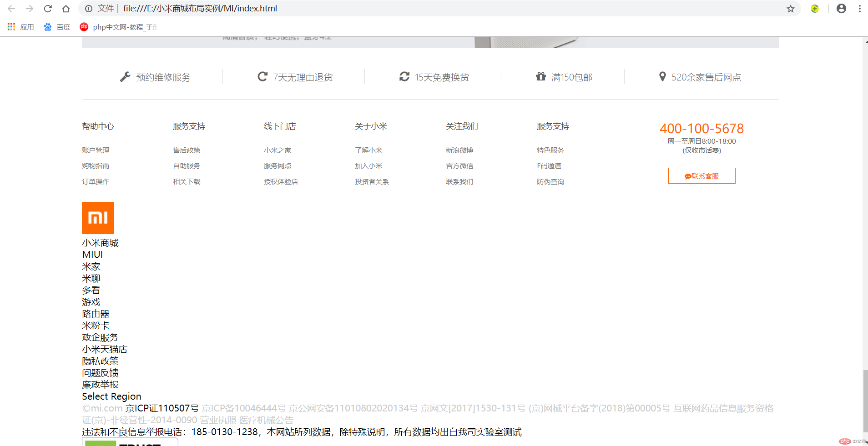Click the browser back arrow
Screen dimensions: 868x446
[x=11, y=9]
